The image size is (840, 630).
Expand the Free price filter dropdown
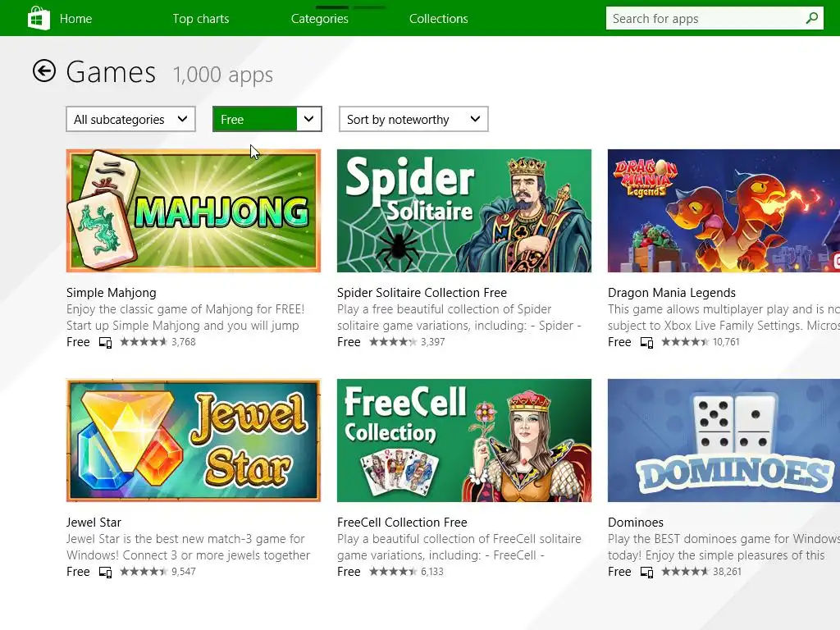coord(266,119)
